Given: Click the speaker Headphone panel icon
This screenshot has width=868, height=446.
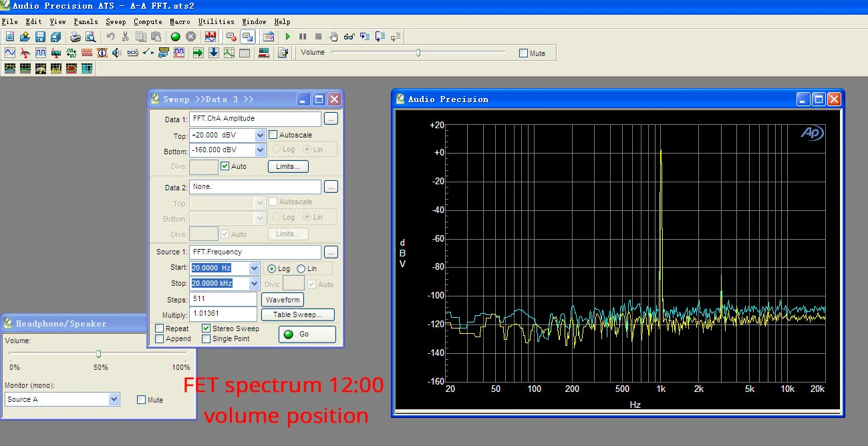Looking at the screenshot, I should (x=117, y=53).
